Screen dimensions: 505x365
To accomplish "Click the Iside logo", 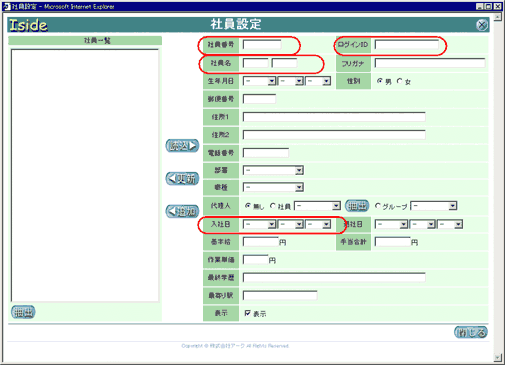I will pyautogui.click(x=28, y=25).
